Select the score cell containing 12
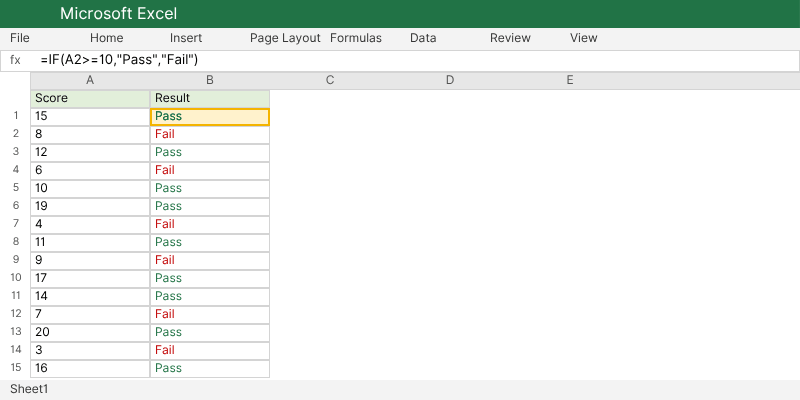800x400 pixels. pyautogui.click(x=90, y=153)
